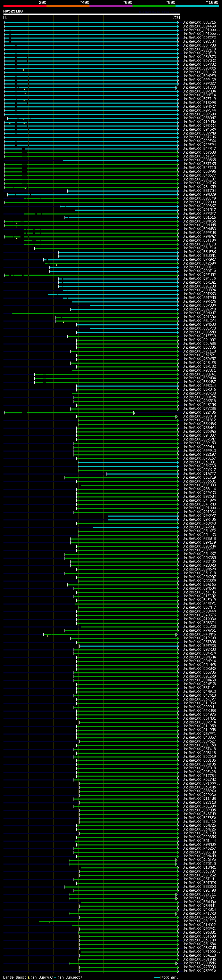Open hit UniRef100_Q3E716

(199, 23)
